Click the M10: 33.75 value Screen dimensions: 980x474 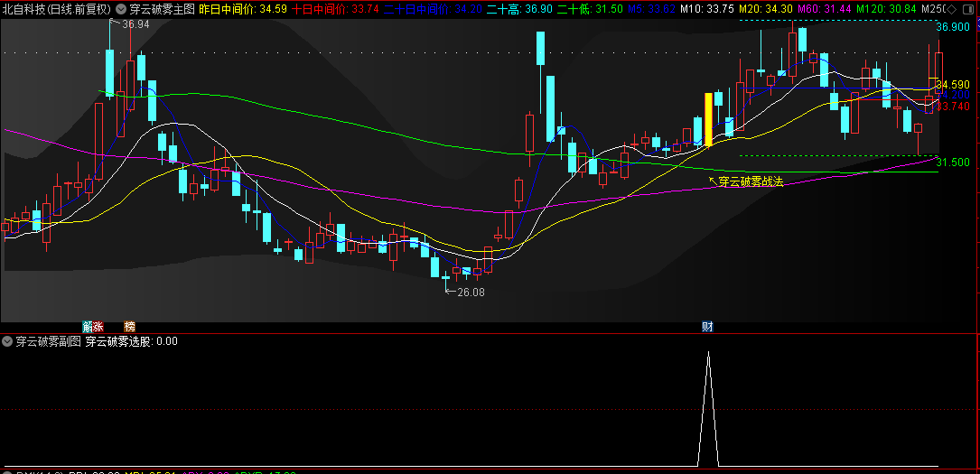click(x=706, y=9)
